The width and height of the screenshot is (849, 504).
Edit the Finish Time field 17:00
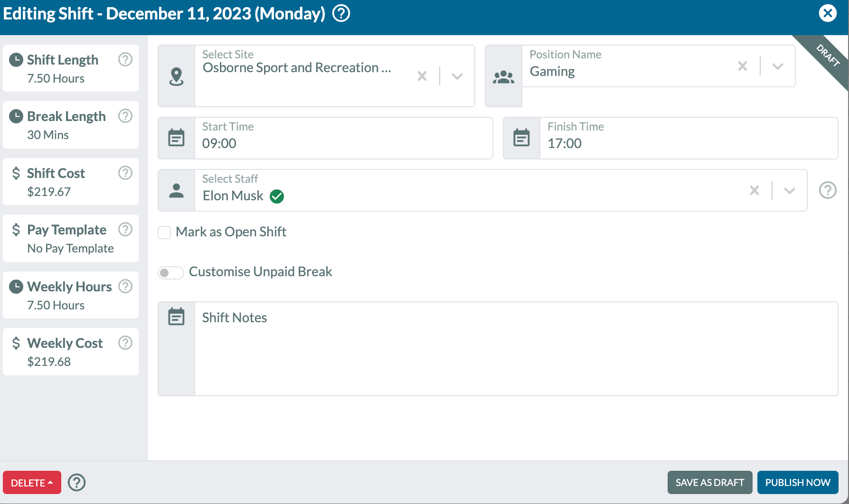pyautogui.click(x=689, y=138)
